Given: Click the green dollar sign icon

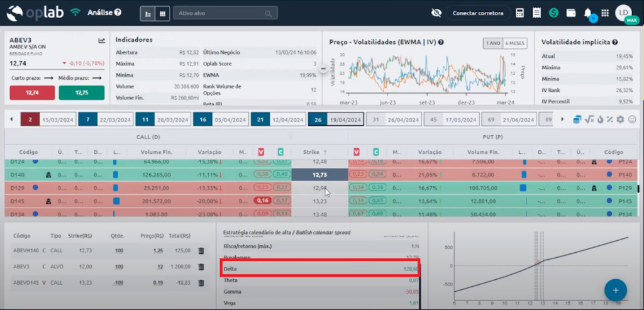Looking at the screenshot, I should tap(553, 13).
